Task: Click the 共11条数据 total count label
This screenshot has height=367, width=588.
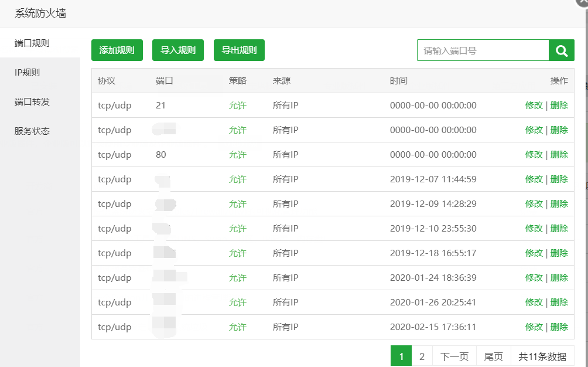Action: [542, 356]
